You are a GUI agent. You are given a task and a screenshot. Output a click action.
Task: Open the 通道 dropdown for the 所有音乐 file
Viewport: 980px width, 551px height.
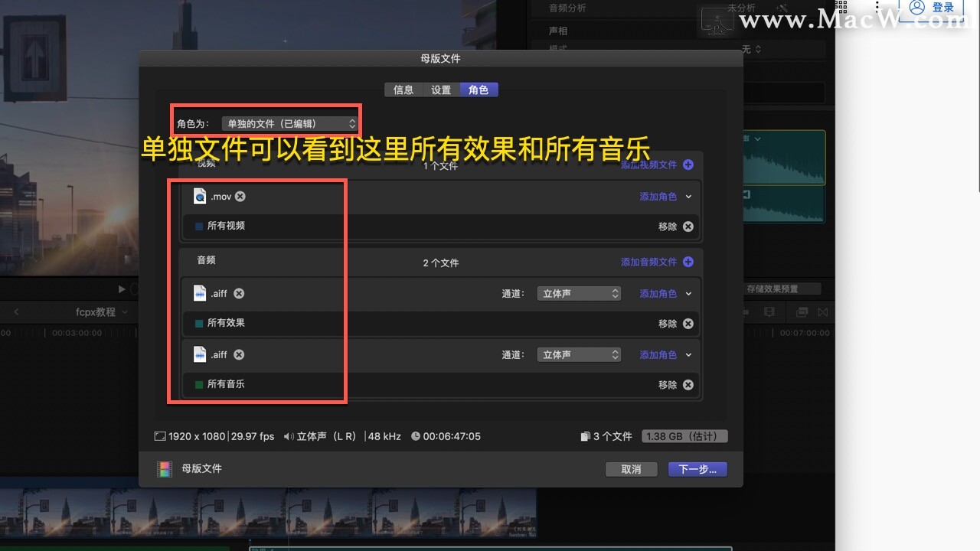(579, 354)
